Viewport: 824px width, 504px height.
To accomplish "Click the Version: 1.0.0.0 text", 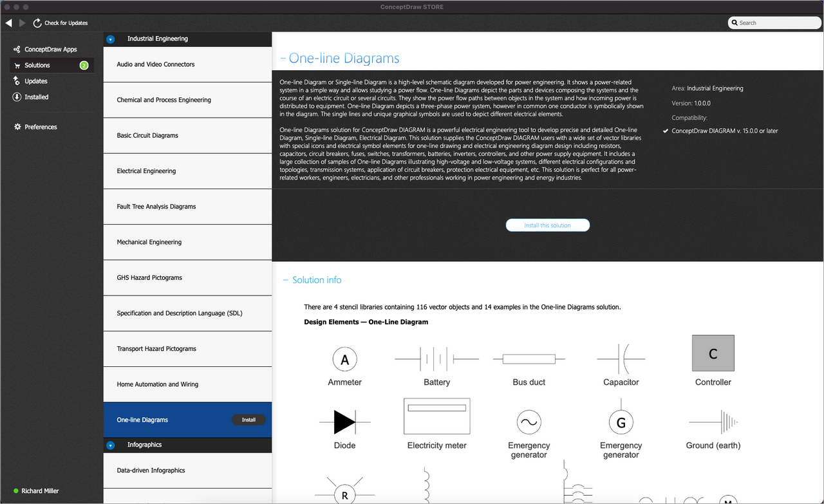I will coord(691,103).
